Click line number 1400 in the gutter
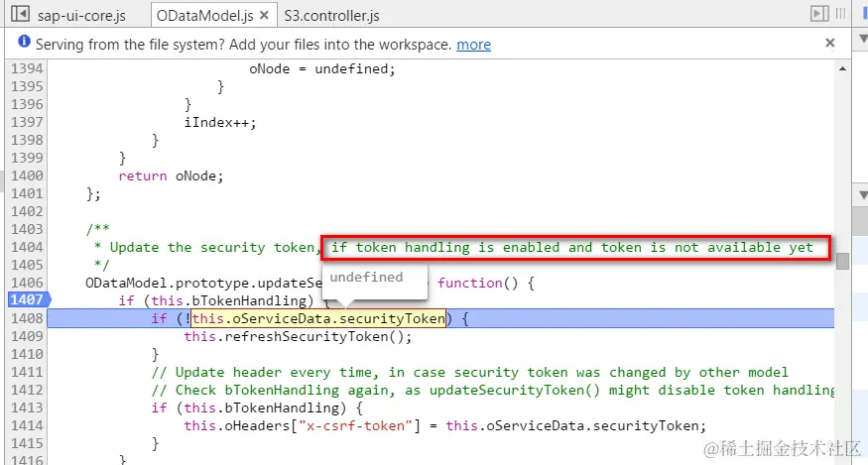The height and width of the screenshot is (465, 868). [27, 175]
